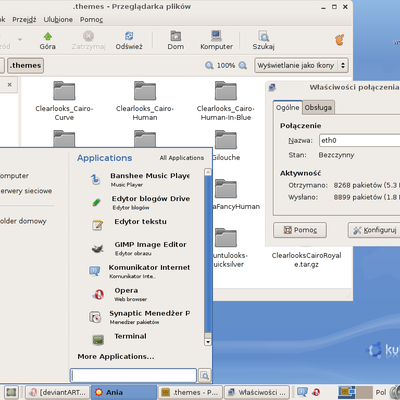The width and height of the screenshot is (400, 400).
Task: Click Serwery sieciowe in menu places
Action: 26,191
